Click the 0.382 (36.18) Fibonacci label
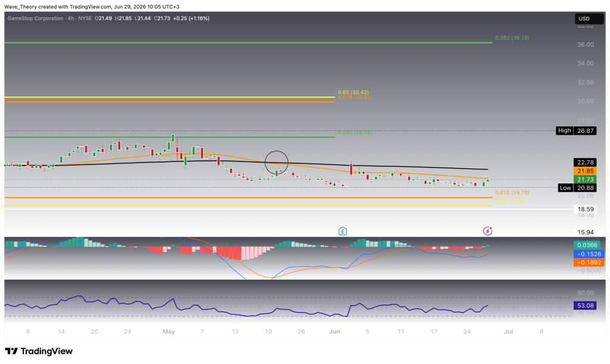 tap(512, 38)
